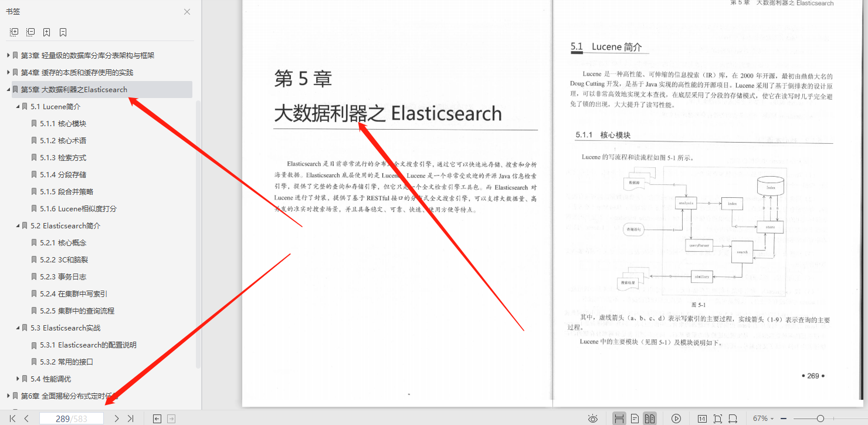Open bookmark 第4章 缓存的本质和缓存使用的实践

point(77,72)
